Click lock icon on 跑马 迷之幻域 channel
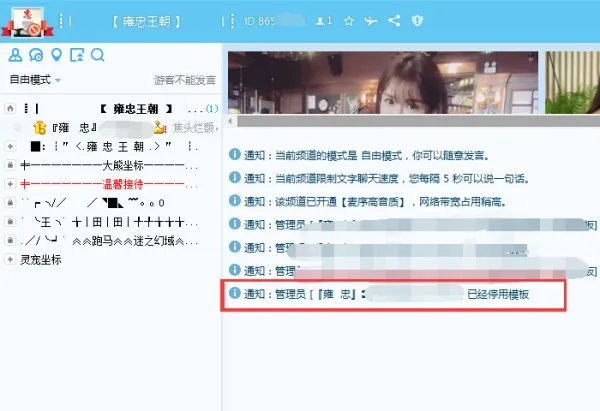Viewport: 600px width, 411px height. pyautogui.click(x=10, y=240)
